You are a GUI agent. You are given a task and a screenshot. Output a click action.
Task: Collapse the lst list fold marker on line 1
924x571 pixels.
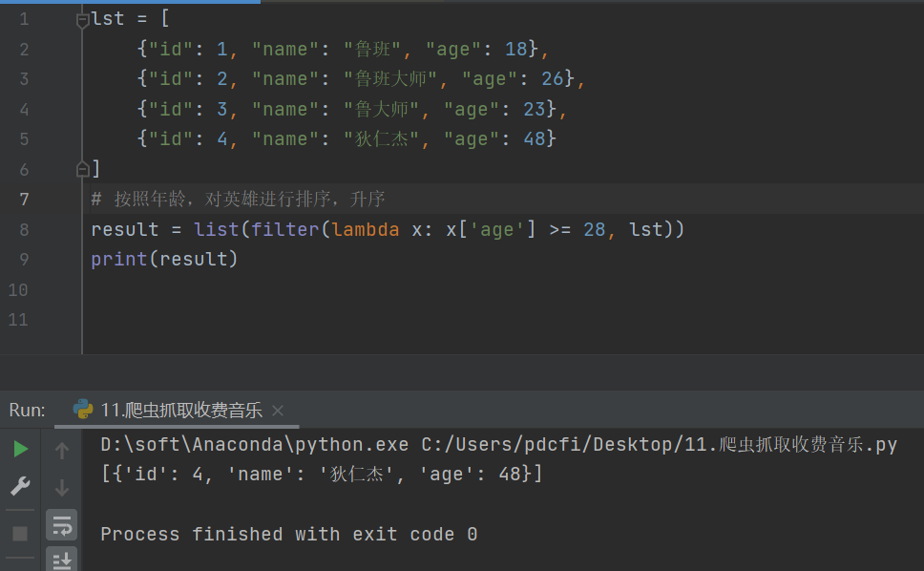tap(82, 21)
